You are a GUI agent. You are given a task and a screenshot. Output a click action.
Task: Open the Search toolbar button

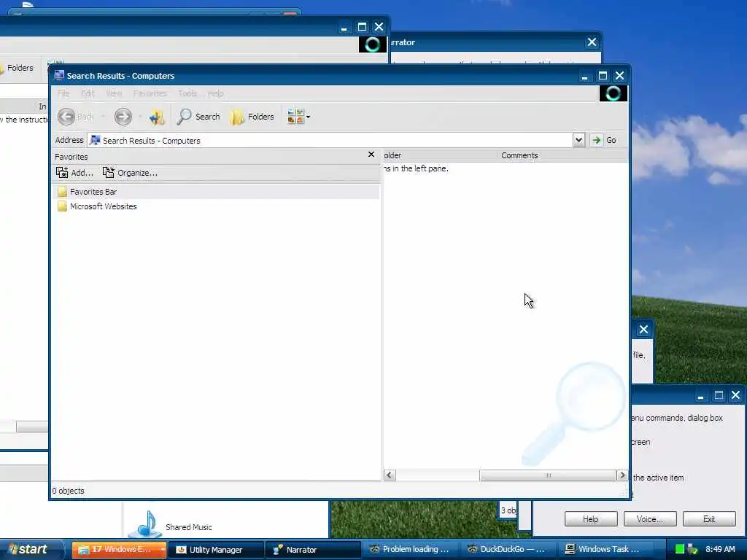coord(198,117)
